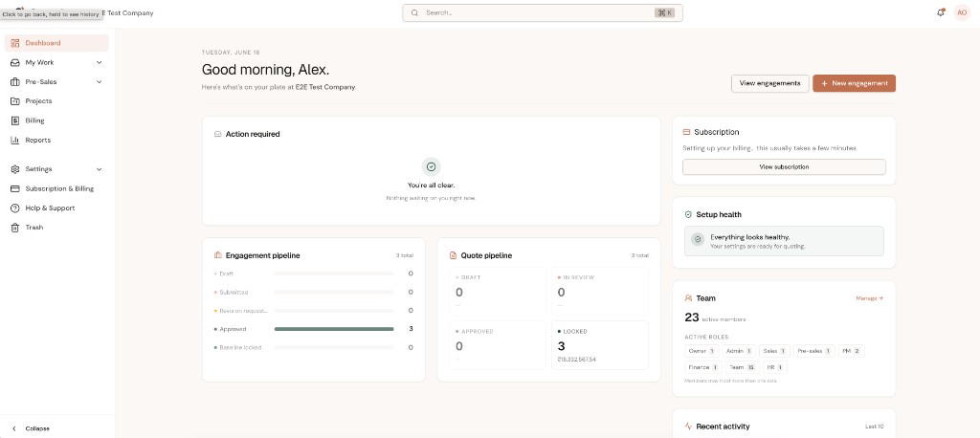The image size is (980, 438).
Task: Open the APPROVED quote tile
Action: [498, 345]
